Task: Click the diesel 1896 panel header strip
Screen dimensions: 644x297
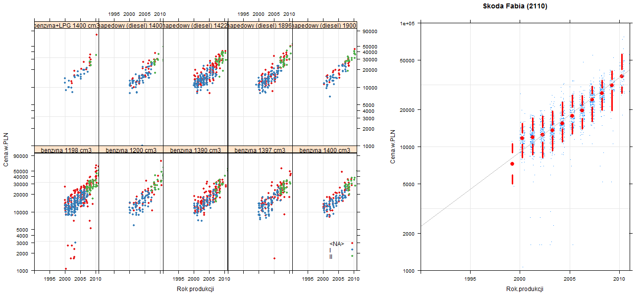Action: point(260,25)
